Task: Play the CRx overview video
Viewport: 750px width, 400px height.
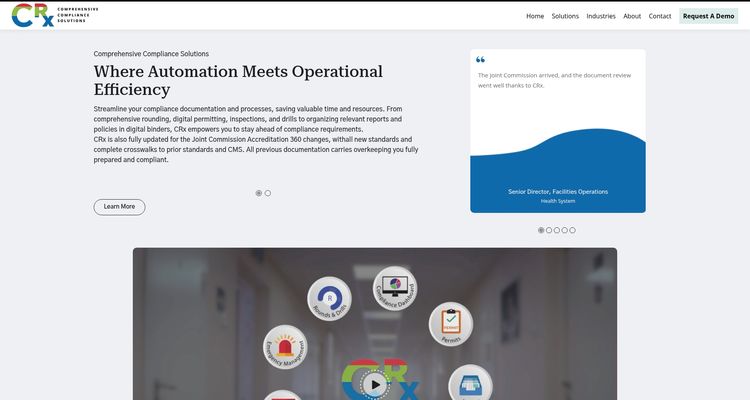Action: (x=375, y=384)
